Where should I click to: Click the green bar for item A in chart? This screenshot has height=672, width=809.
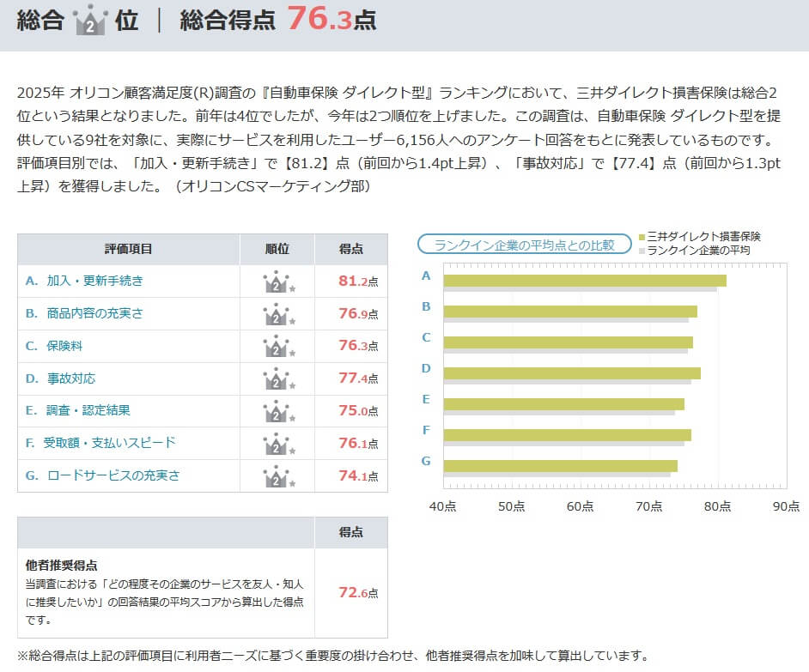584,280
